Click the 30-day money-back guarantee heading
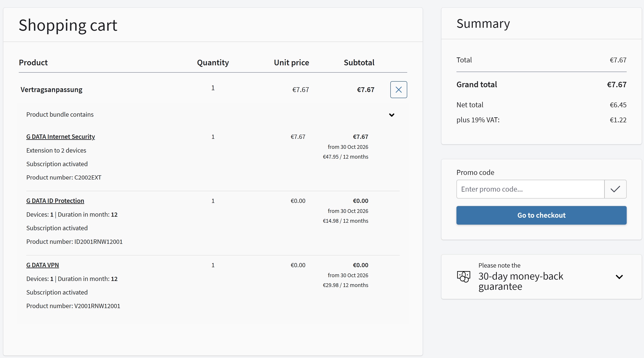644x358 pixels. pos(520,281)
